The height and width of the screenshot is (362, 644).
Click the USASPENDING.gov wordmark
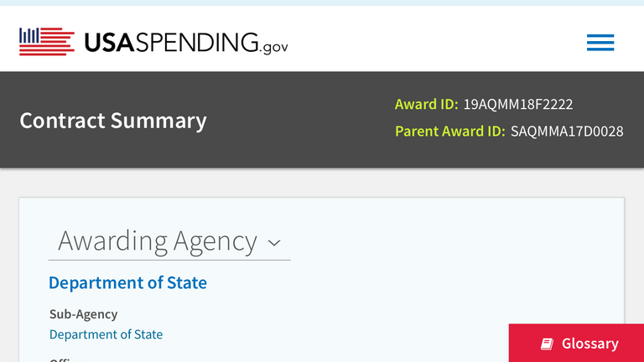(x=172, y=42)
